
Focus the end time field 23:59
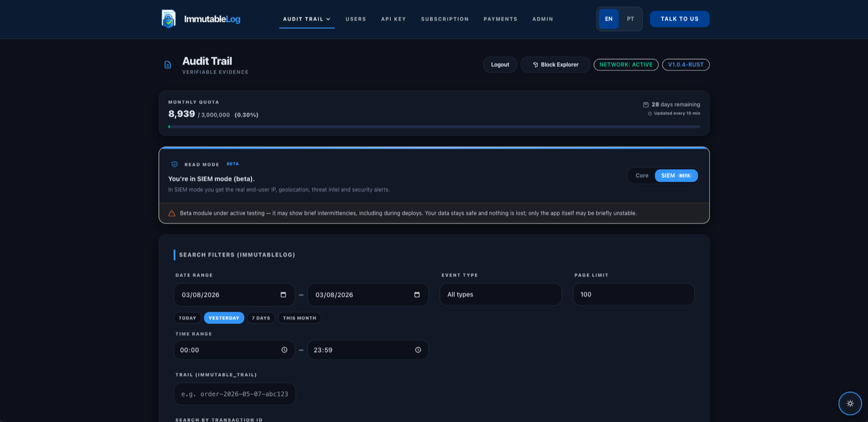[368, 350]
